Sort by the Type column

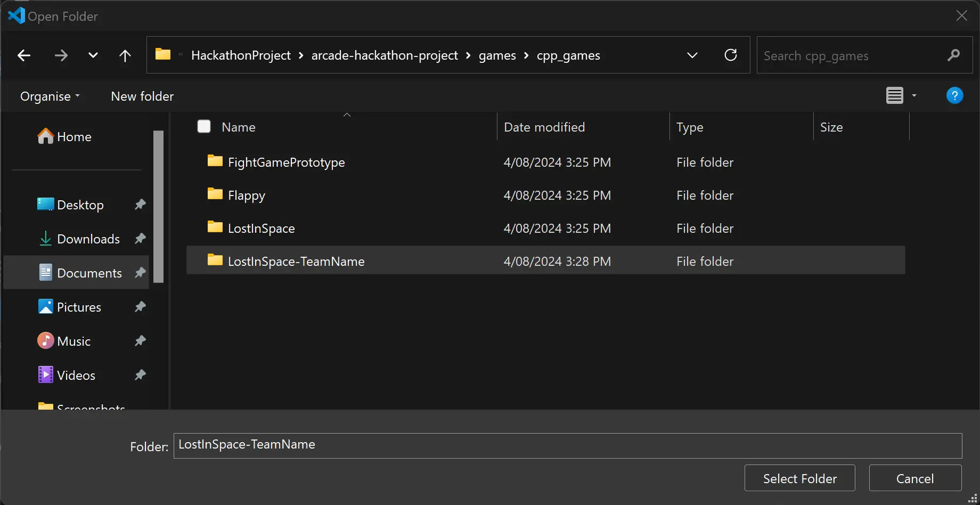(x=690, y=127)
